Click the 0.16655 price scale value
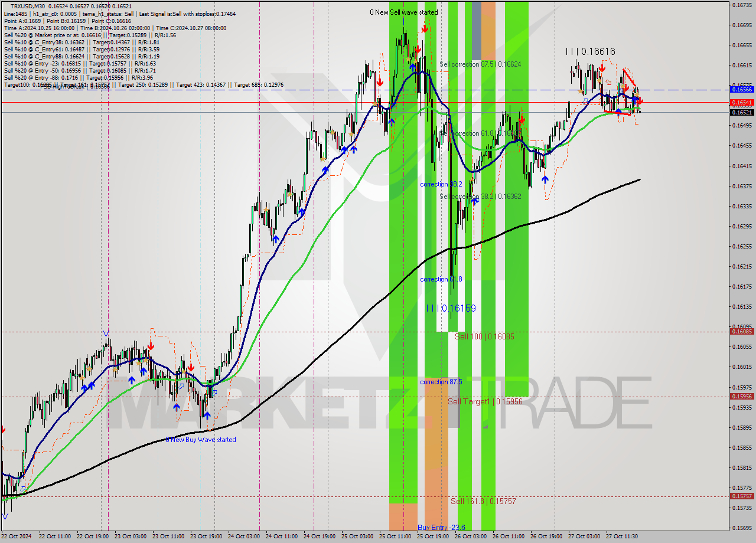756x543 pixels. (x=742, y=45)
